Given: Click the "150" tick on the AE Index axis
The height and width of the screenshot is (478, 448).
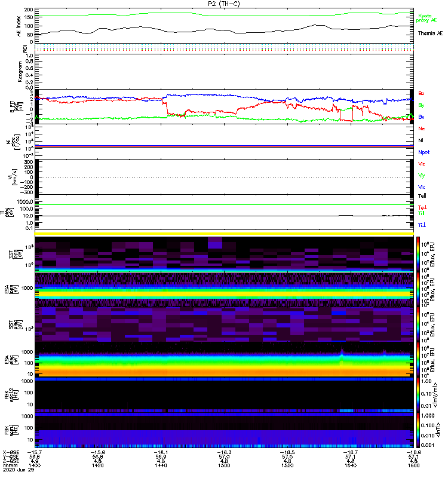Looking at the screenshot, I should click(29, 17).
